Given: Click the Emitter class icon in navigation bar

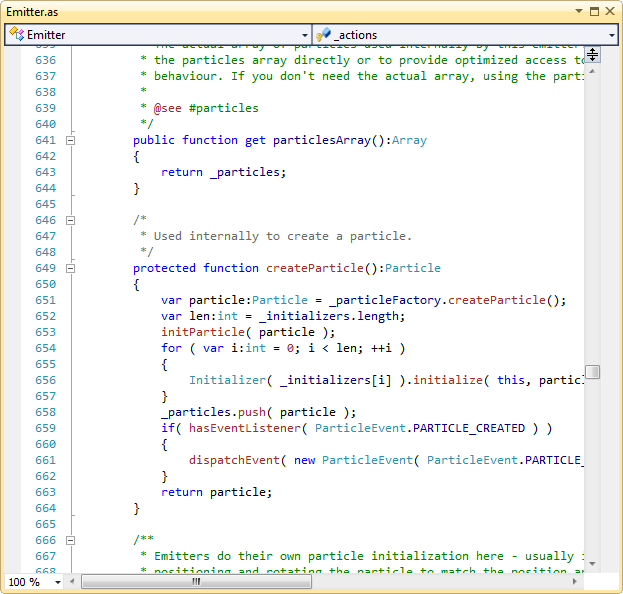Looking at the screenshot, I should (17, 34).
